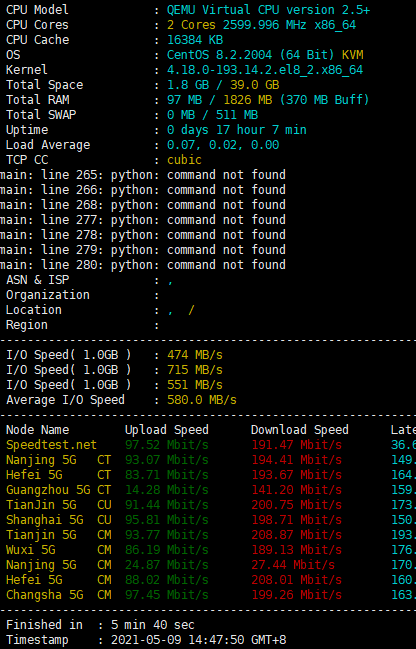
Task: Click the 'Finished in' 5 min 40 sec text
Action: click(x=153, y=625)
